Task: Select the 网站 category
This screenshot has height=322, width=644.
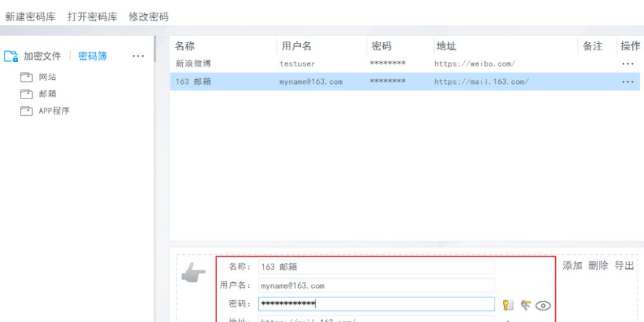Action: pyautogui.click(x=48, y=77)
